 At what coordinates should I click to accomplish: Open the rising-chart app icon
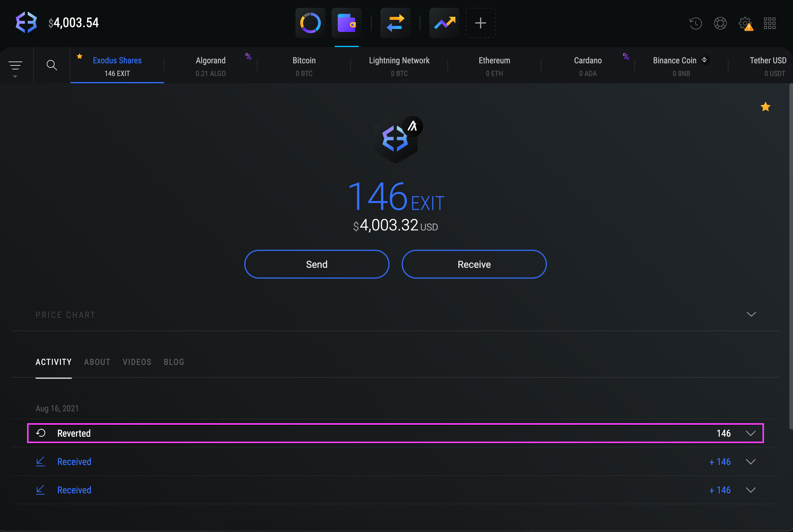pos(444,23)
